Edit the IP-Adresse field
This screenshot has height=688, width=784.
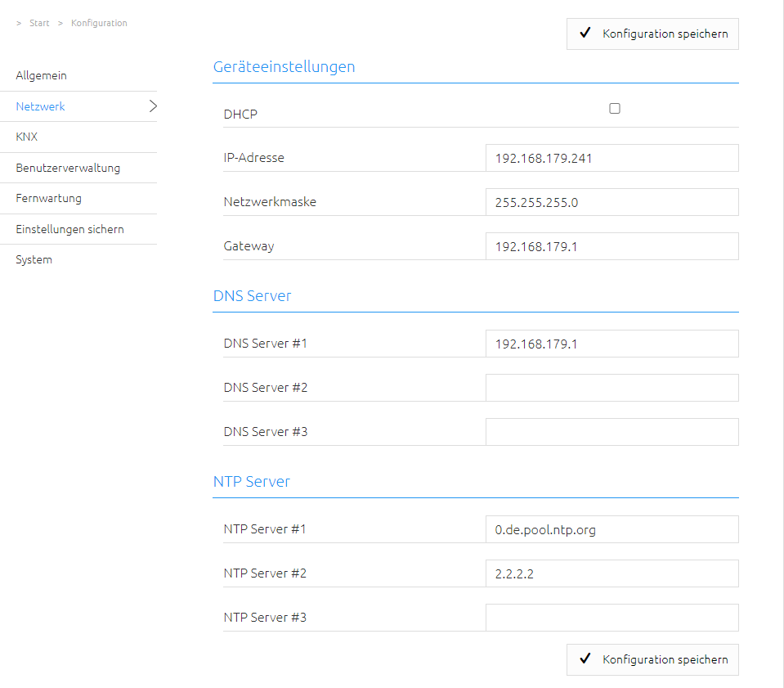[x=612, y=158]
